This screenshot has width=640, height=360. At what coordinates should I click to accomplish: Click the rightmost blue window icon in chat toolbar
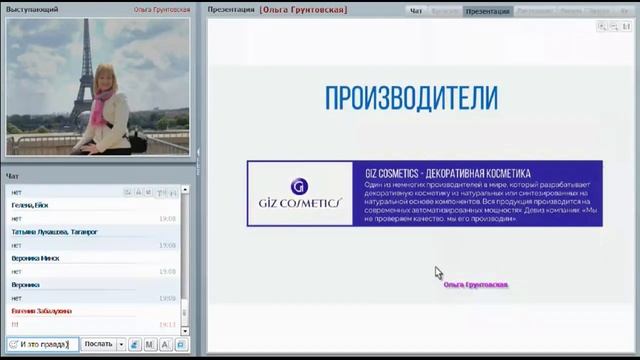[181, 345]
